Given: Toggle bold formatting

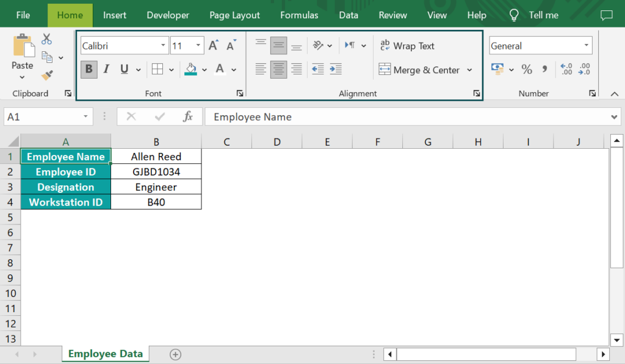Looking at the screenshot, I should click(89, 69).
